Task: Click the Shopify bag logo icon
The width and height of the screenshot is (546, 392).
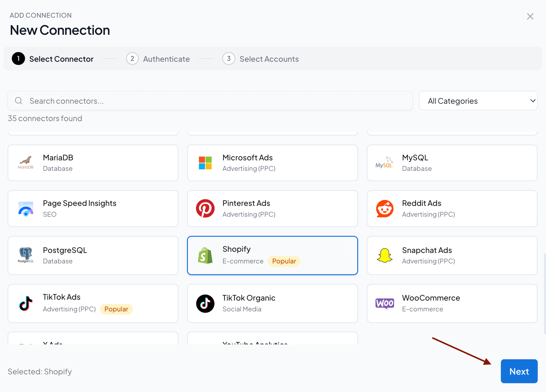Action: pos(205,255)
